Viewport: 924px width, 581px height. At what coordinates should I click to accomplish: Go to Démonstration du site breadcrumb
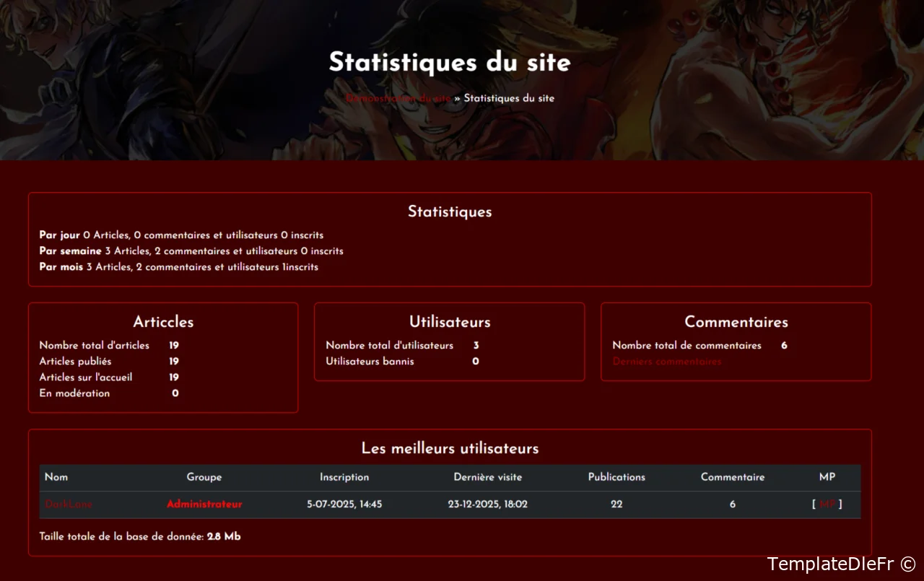(x=398, y=98)
